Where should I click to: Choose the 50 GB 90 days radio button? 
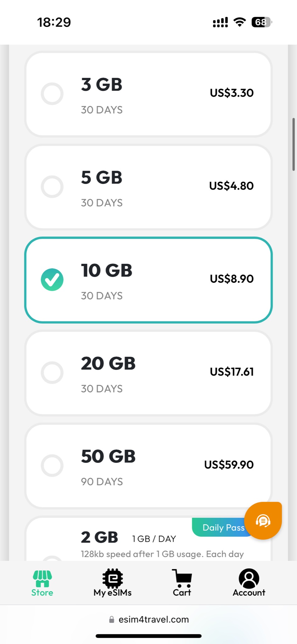pos(52,465)
